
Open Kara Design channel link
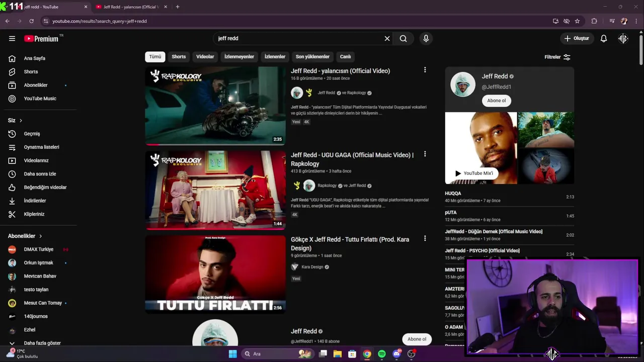pos(312,267)
